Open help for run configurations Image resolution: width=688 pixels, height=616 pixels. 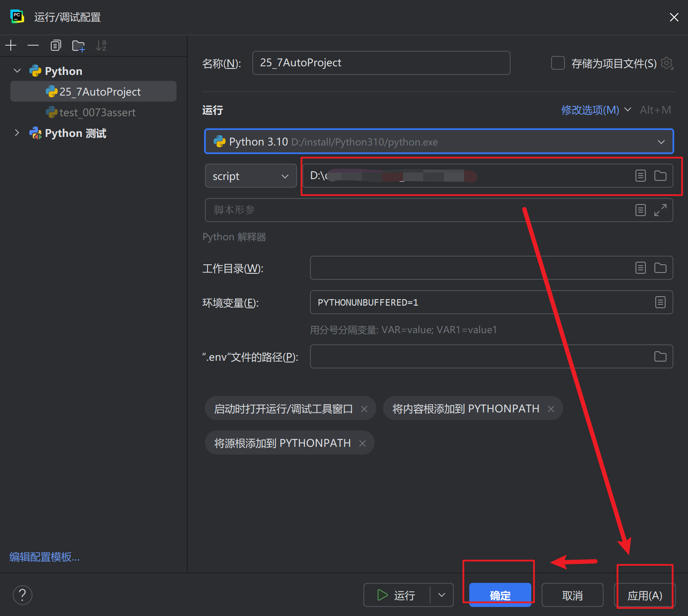[x=22, y=595]
